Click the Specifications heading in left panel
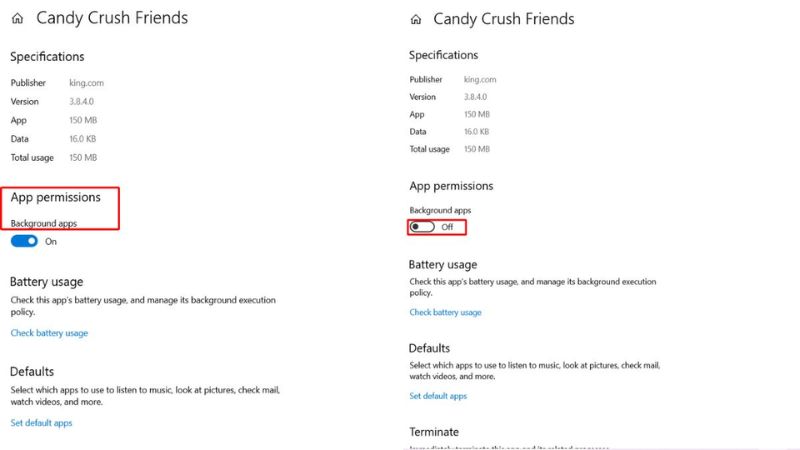 (x=47, y=57)
